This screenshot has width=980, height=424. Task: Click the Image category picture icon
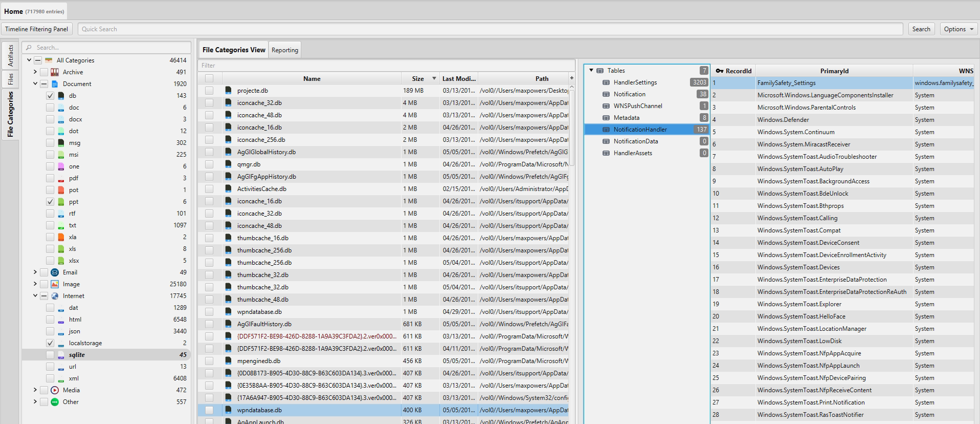[55, 284]
